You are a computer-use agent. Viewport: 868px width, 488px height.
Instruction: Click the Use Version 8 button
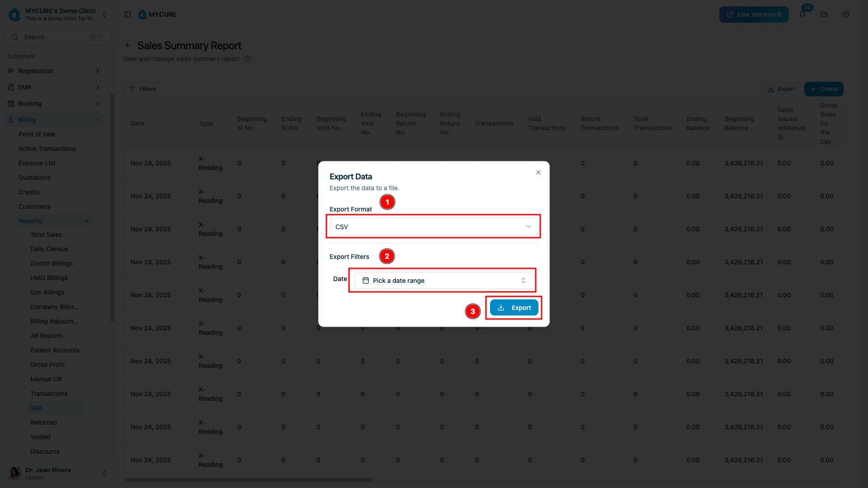(x=754, y=14)
